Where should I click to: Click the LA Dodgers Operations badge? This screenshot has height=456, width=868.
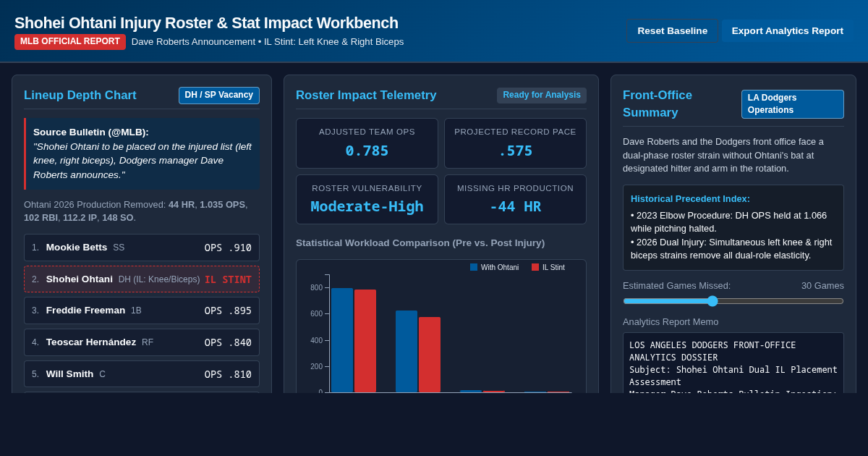(x=793, y=104)
